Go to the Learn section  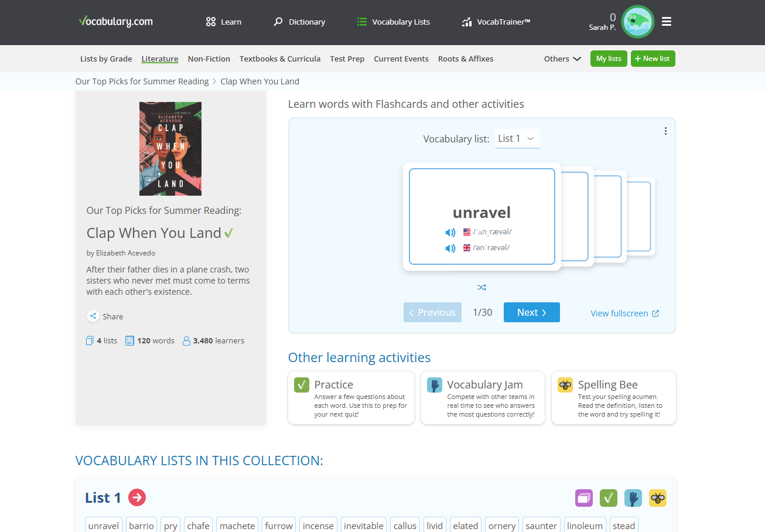coord(224,22)
